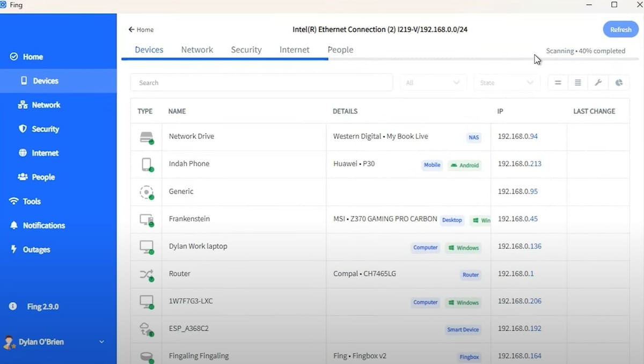Click Compal CH7465LG details text
Screen dimensions: 644x364
coord(364,274)
